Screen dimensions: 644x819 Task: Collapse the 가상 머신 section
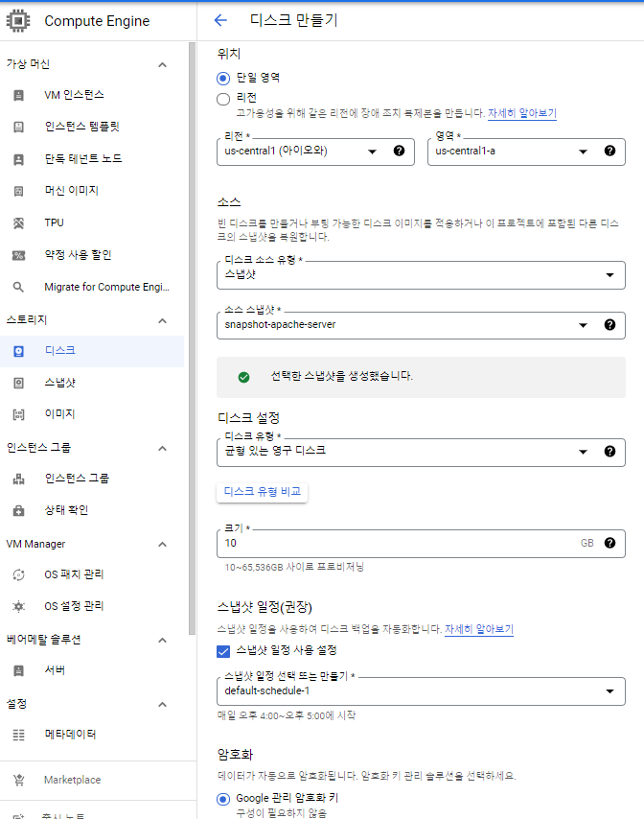[x=162, y=65]
